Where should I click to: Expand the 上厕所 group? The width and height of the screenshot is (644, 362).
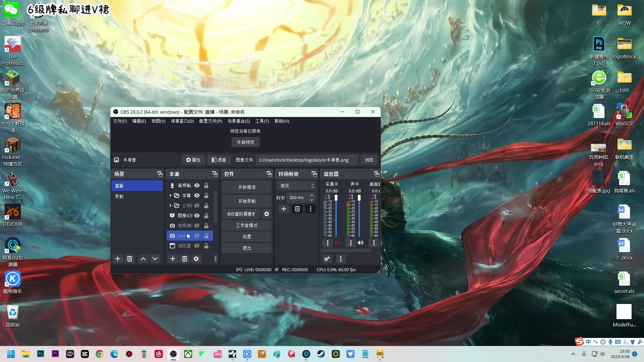pyautogui.click(x=170, y=205)
